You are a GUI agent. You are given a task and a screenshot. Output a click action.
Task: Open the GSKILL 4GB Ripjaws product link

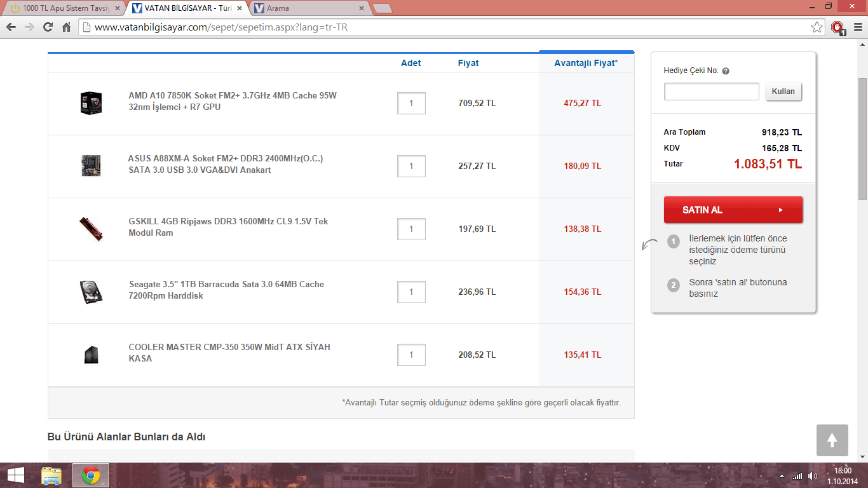point(228,227)
